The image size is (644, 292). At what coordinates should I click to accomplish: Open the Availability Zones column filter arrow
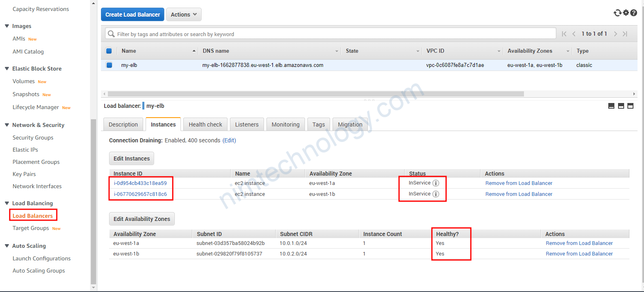(x=568, y=51)
